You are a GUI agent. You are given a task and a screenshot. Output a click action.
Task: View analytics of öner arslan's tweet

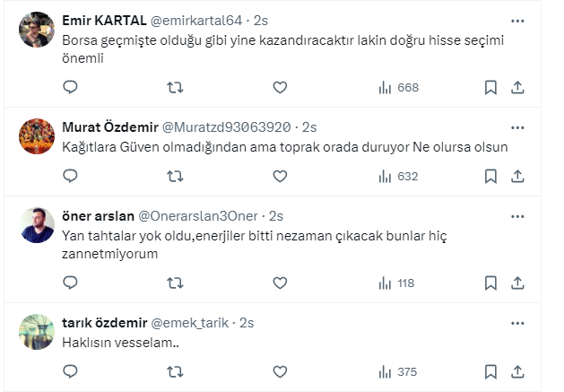click(395, 283)
